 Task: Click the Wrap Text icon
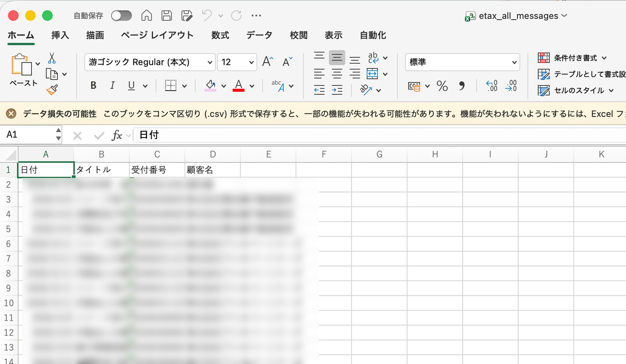click(373, 58)
